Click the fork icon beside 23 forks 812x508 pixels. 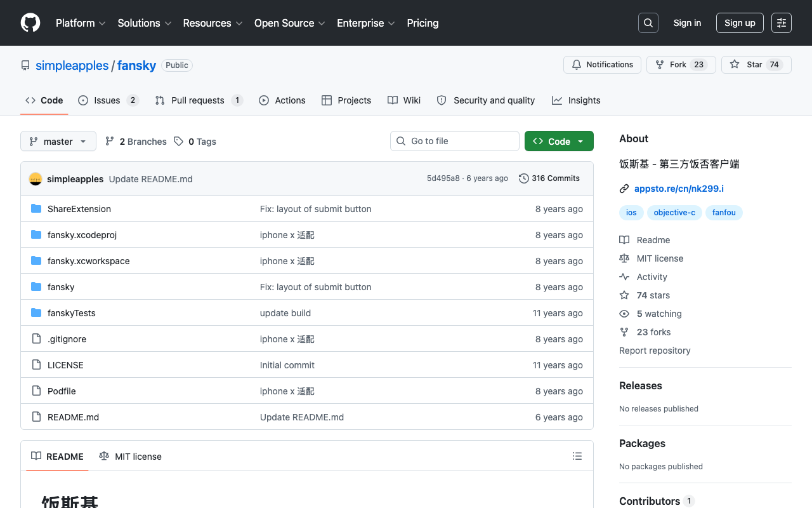624,332
